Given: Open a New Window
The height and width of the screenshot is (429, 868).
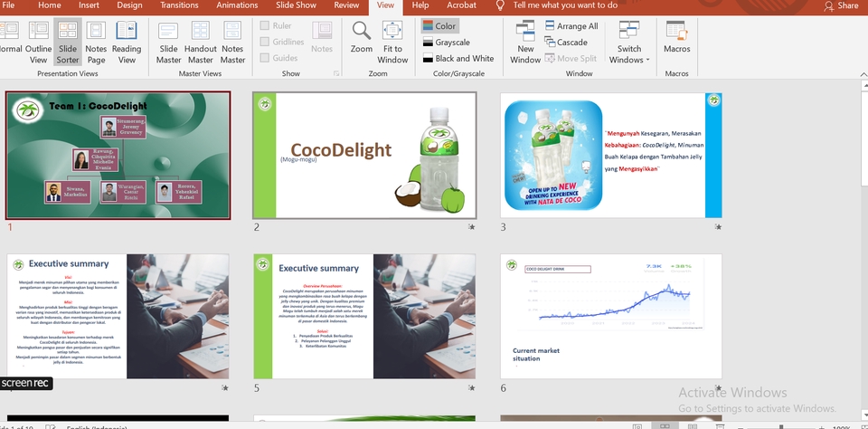Looking at the screenshot, I should tap(525, 43).
